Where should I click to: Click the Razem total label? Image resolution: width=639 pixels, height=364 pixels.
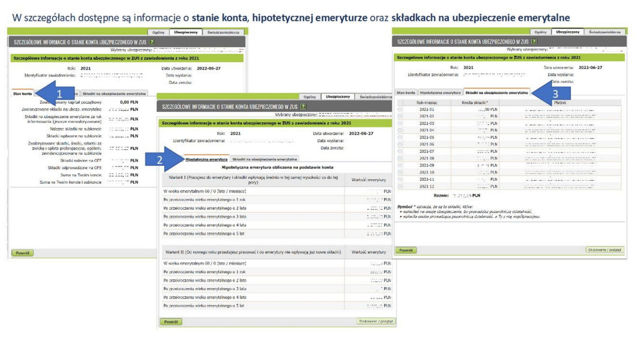point(441,196)
